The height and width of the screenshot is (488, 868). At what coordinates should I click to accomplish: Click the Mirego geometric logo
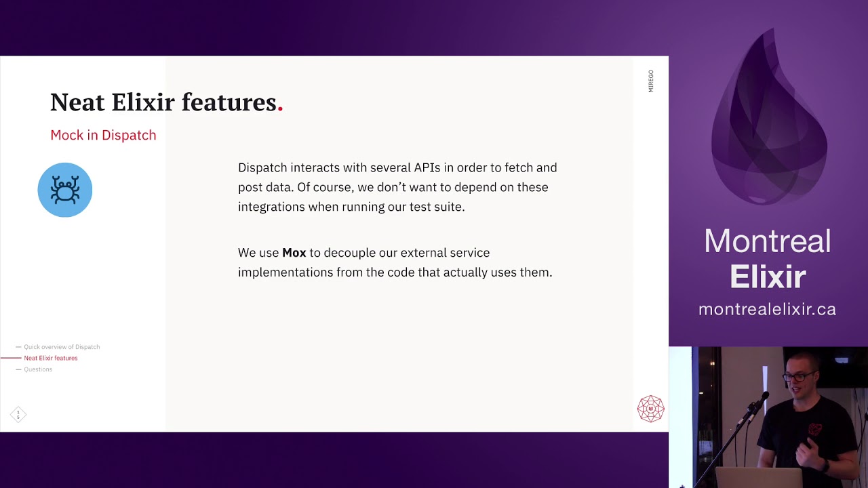click(x=650, y=409)
